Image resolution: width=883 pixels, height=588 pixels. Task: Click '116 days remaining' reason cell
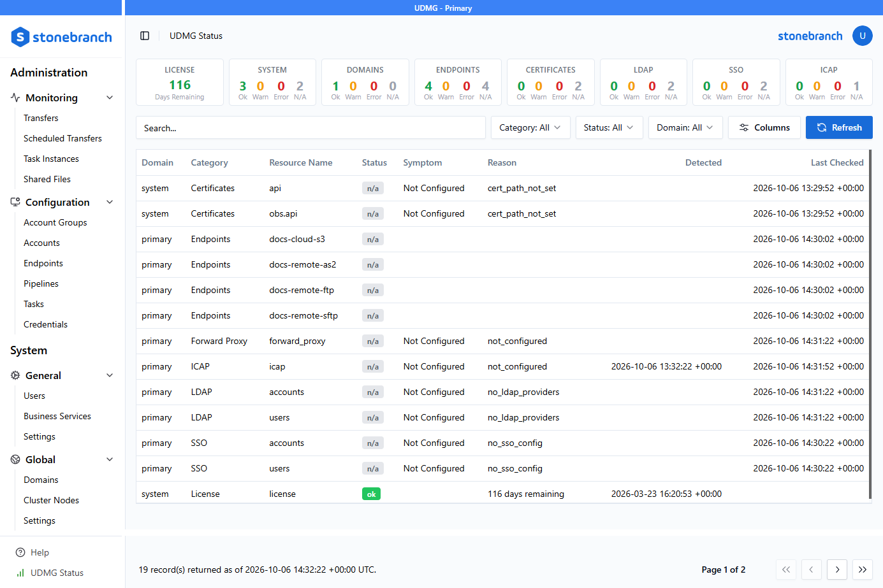(x=526, y=494)
